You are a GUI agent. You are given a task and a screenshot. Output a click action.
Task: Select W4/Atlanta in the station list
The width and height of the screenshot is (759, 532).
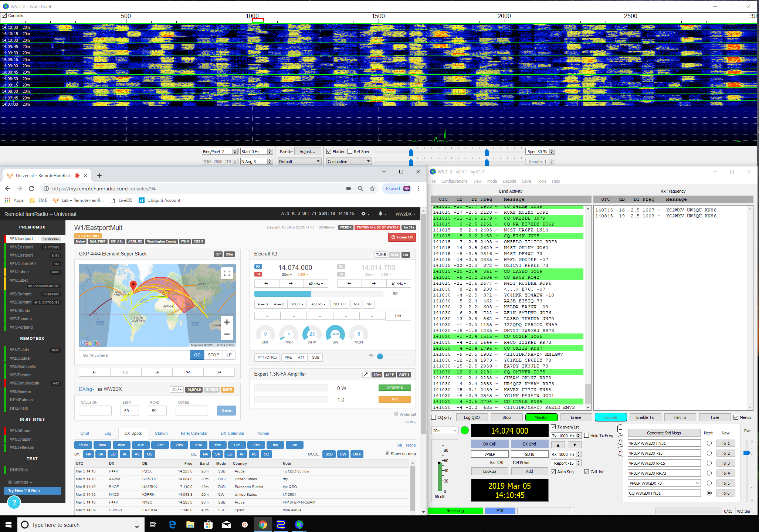point(20,311)
